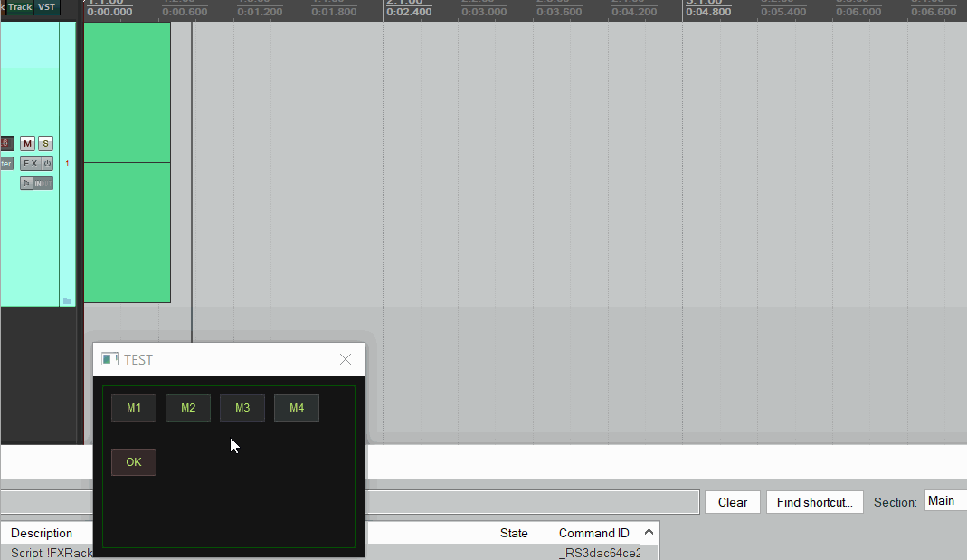Open the Section dropdown showing Main
The image size is (967, 560).
coord(945,501)
